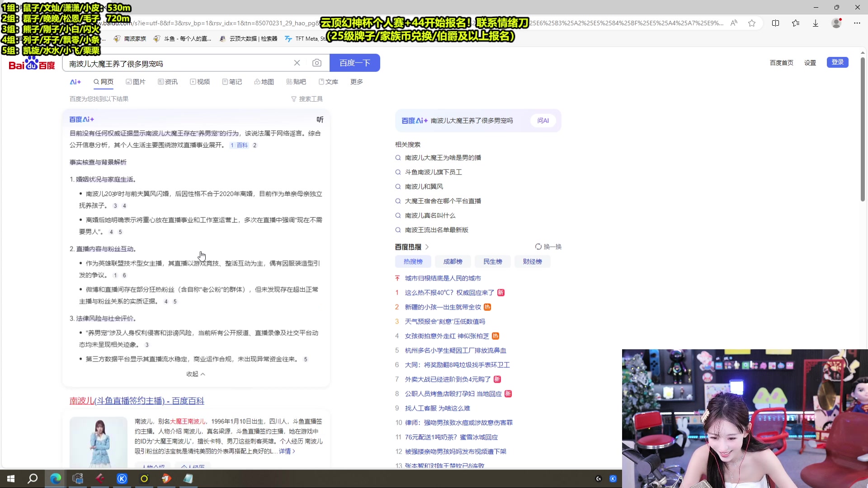The width and height of the screenshot is (868, 488).
Task: Open the 更多 search category menu
Action: pos(357,82)
